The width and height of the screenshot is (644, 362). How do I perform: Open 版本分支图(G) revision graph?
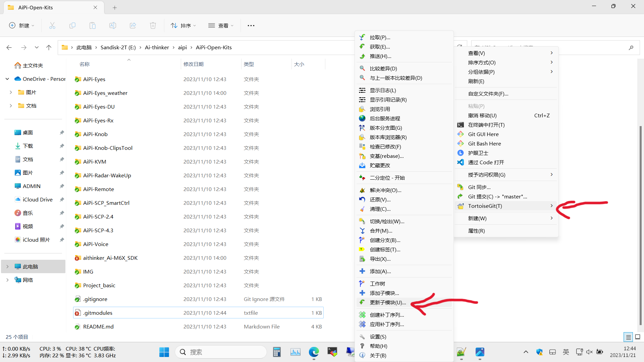[404, 128]
